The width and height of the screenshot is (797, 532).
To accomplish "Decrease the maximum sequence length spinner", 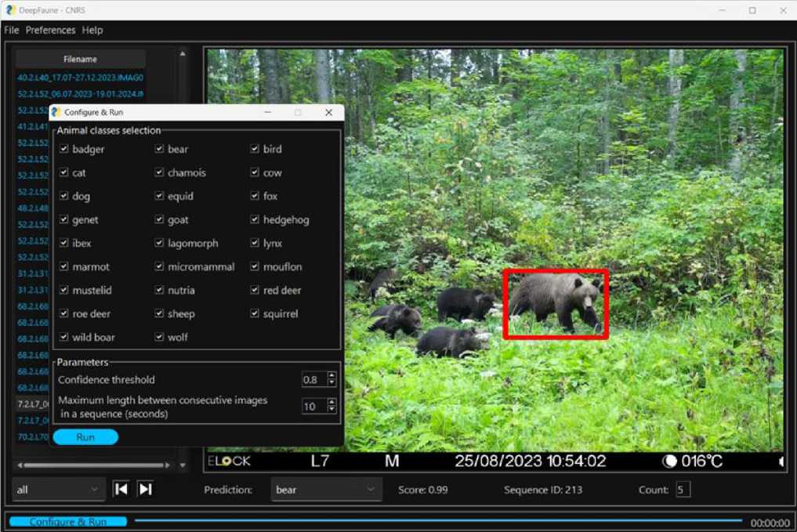I will point(332,409).
